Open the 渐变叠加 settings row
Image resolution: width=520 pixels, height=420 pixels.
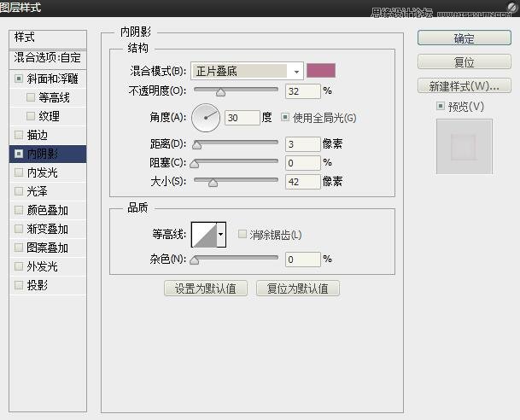(48, 229)
